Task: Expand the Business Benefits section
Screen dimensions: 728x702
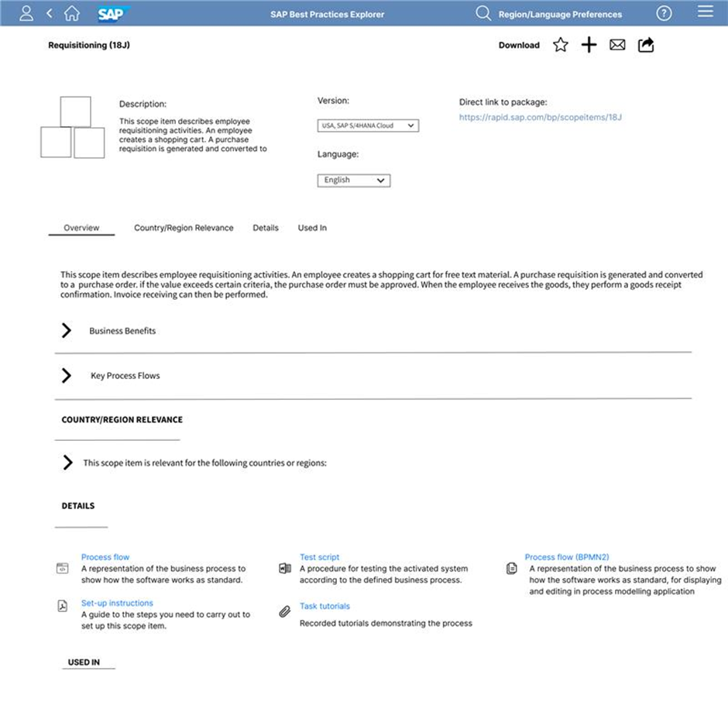Action: [66, 330]
